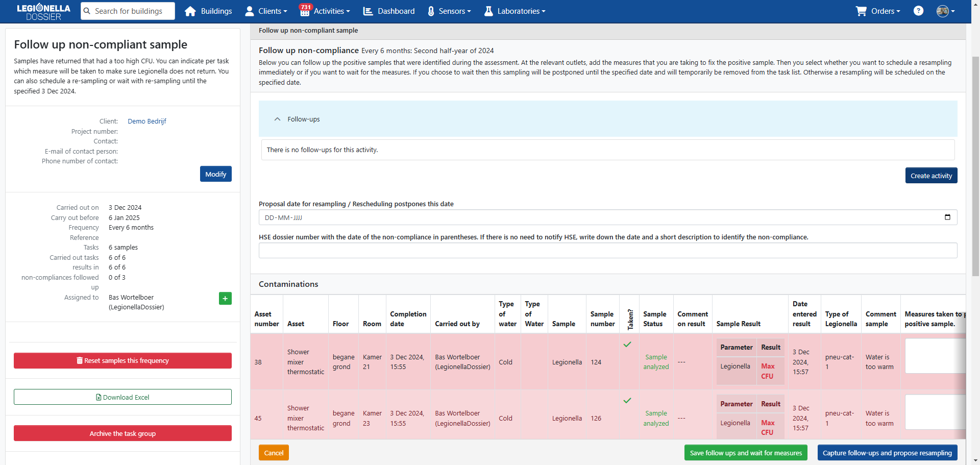Click the Activities calendar icon with 731 badge
The width and height of the screenshot is (980, 465).
(x=305, y=11)
